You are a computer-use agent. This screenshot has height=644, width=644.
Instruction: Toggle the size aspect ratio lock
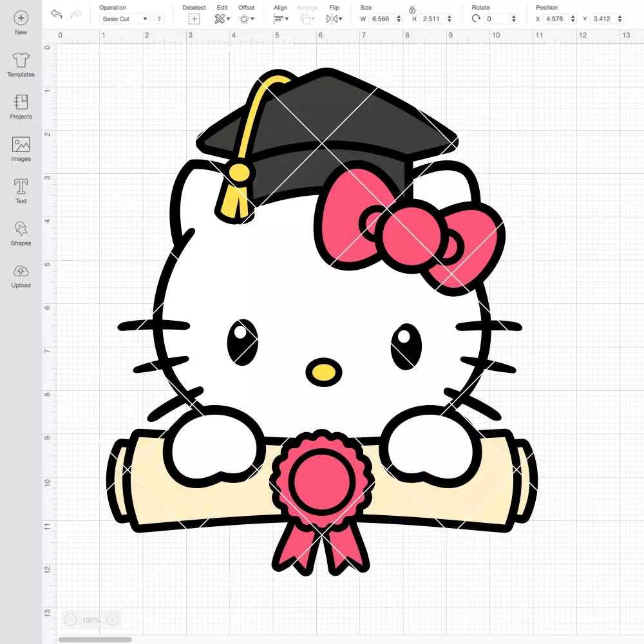(412, 10)
